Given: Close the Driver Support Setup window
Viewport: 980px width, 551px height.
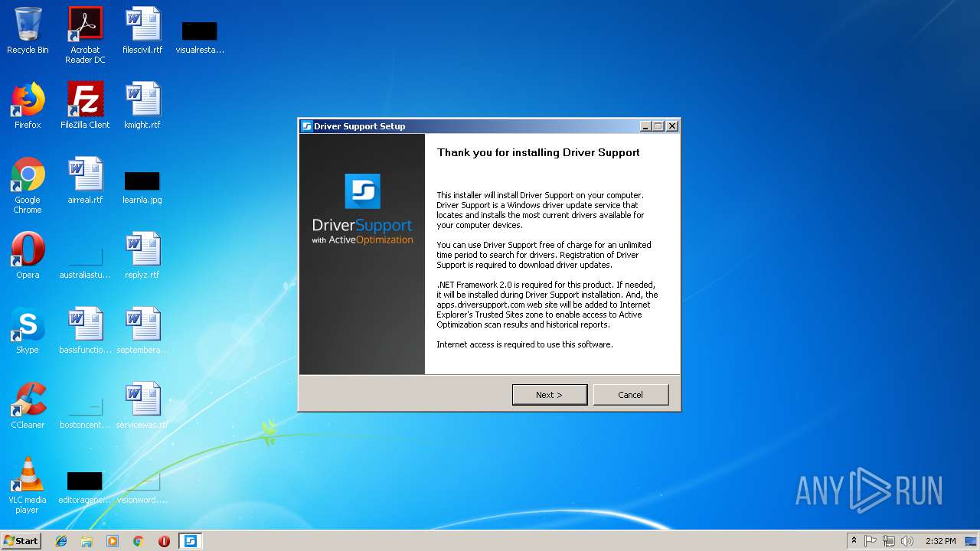Looking at the screenshot, I should pos(672,126).
